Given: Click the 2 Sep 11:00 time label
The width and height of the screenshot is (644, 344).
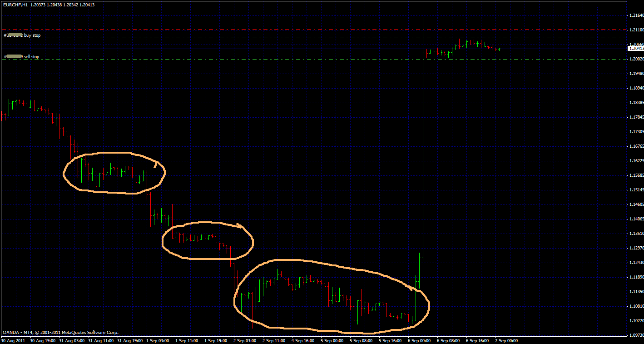Looking at the screenshot, I should tap(274, 340).
